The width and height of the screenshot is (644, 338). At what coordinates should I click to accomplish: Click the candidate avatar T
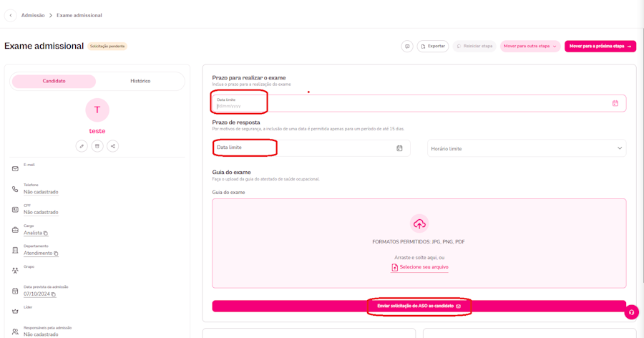coord(97,110)
